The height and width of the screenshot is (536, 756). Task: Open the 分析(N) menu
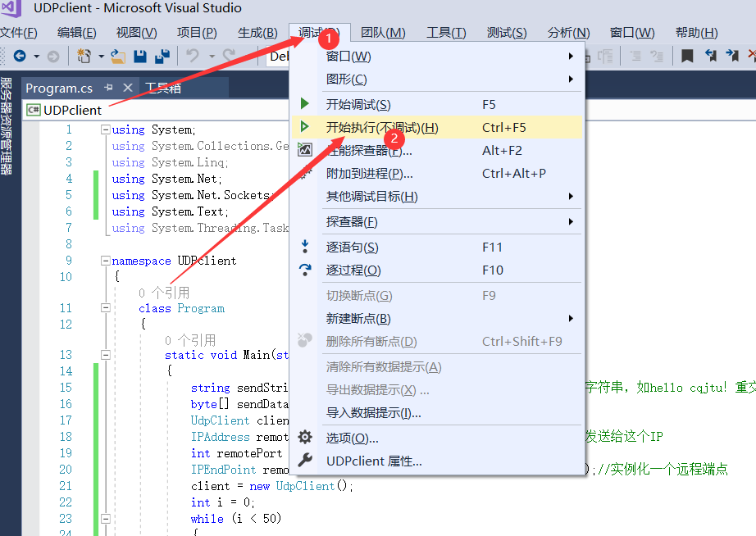pos(568,33)
